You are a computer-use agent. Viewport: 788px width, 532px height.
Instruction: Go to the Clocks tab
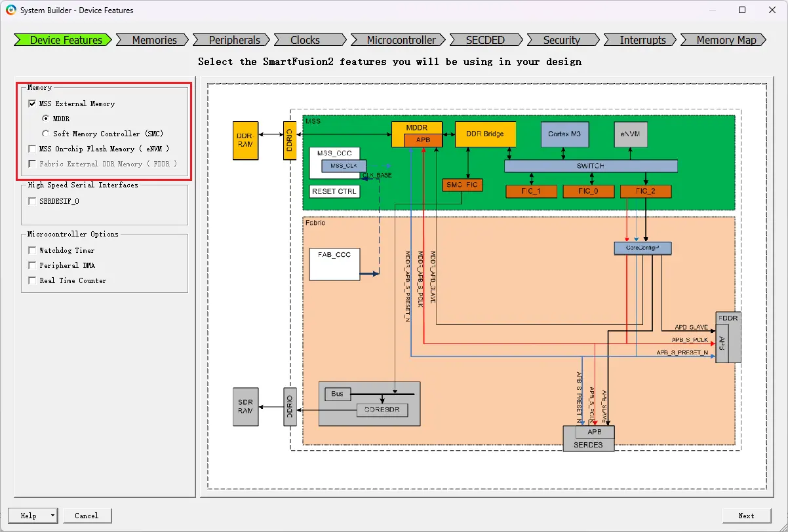tap(305, 40)
